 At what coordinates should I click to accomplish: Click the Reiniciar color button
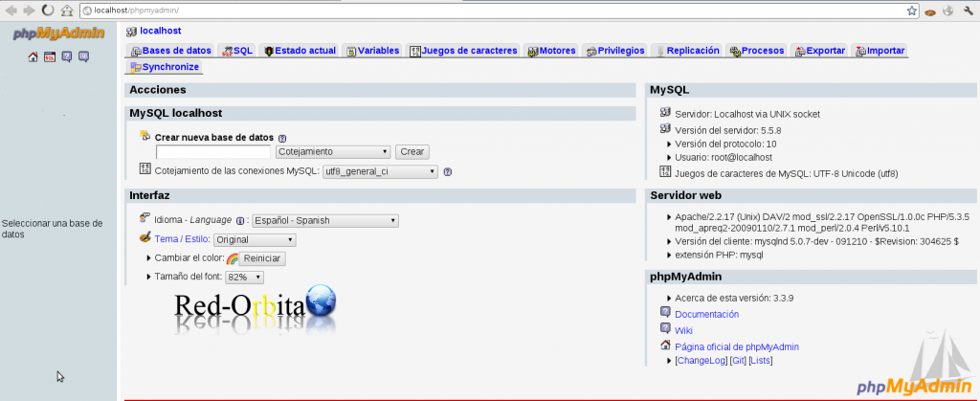point(262,258)
